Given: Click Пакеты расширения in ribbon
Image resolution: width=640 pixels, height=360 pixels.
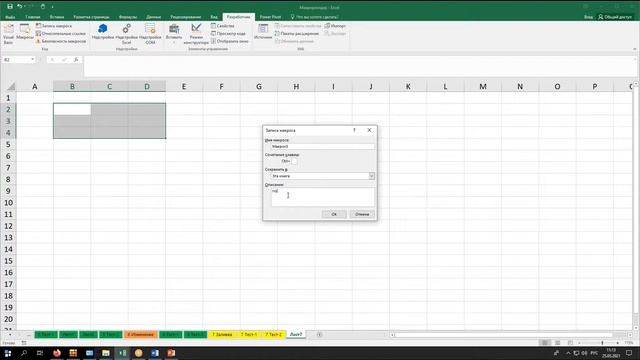Looking at the screenshot, I should pyautogui.click(x=297, y=33).
